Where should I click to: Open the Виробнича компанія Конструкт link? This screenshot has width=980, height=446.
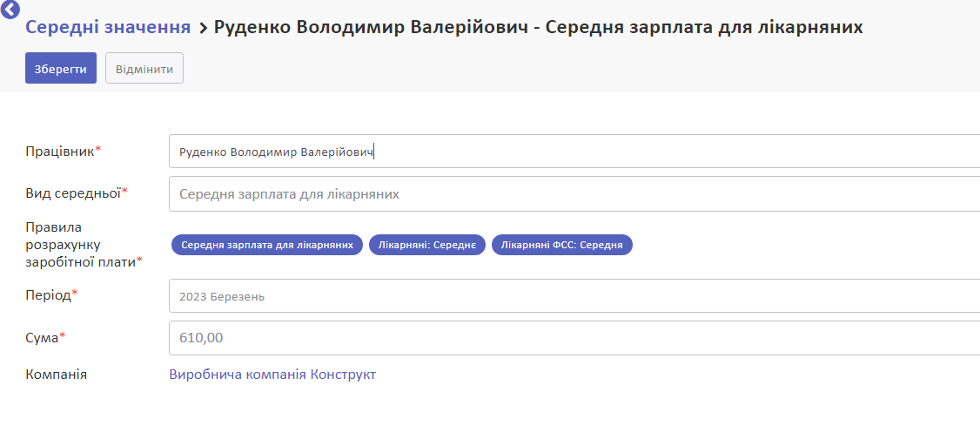tap(272, 375)
